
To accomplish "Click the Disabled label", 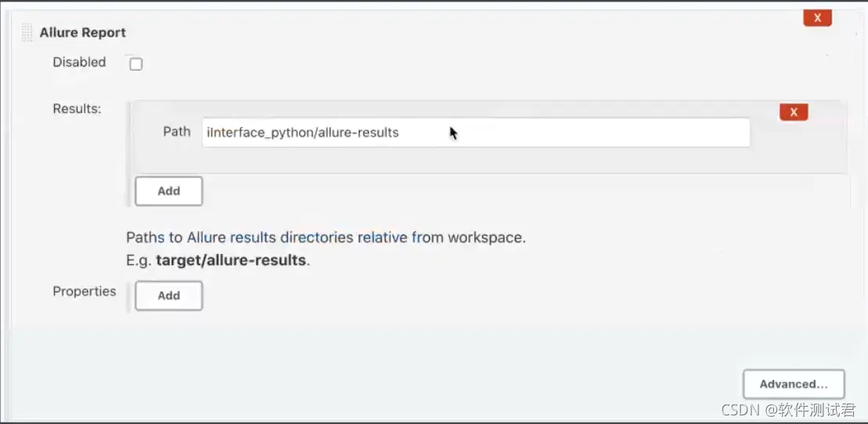I will [x=79, y=62].
